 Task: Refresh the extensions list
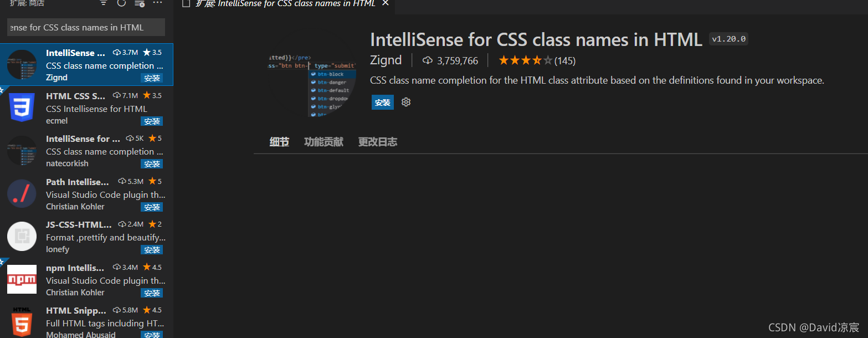(x=121, y=3)
